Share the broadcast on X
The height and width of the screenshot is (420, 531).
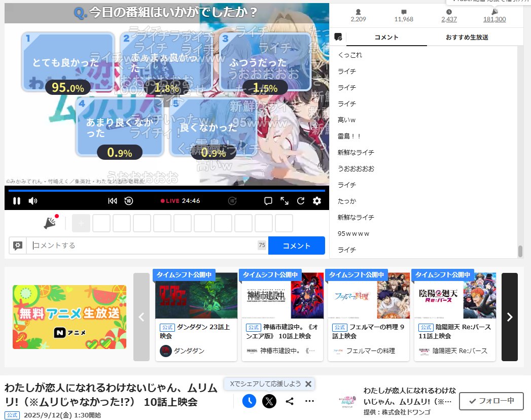click(x=269, y=401)
